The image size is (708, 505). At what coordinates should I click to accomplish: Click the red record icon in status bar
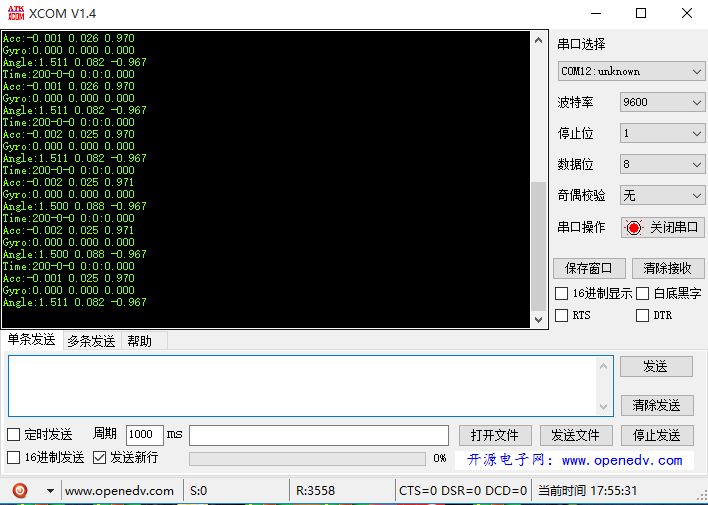(x=20, y=490)
